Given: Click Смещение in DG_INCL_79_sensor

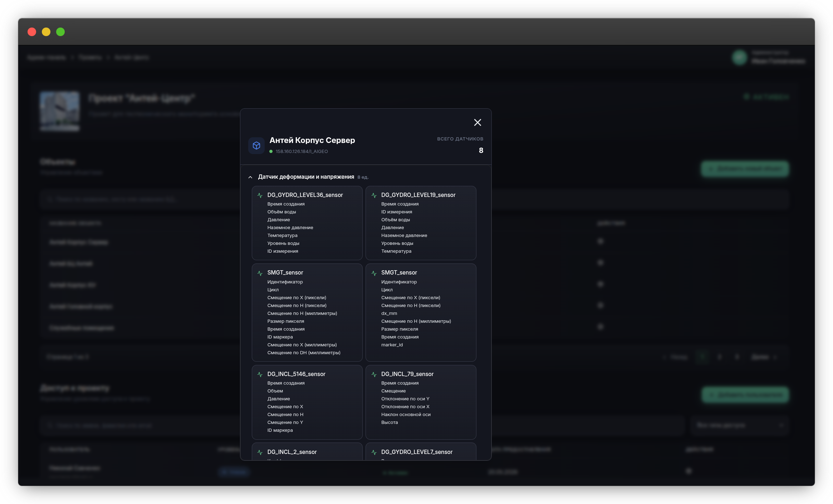Looking at the screenshot, I should pos(393,391).
